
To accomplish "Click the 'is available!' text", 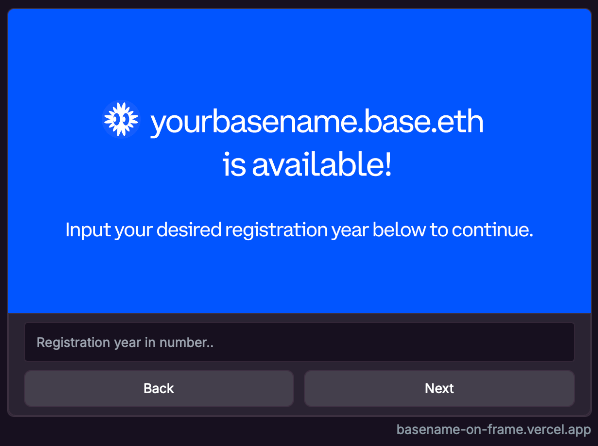I will coord(307,164).
